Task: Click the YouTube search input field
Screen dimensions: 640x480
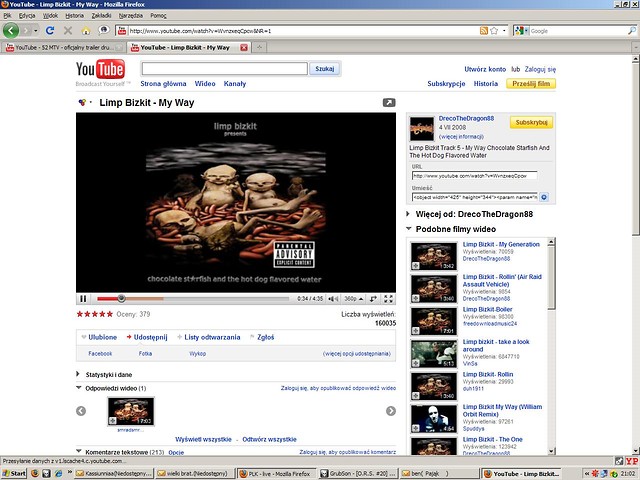Action: (x=224, y=69)
